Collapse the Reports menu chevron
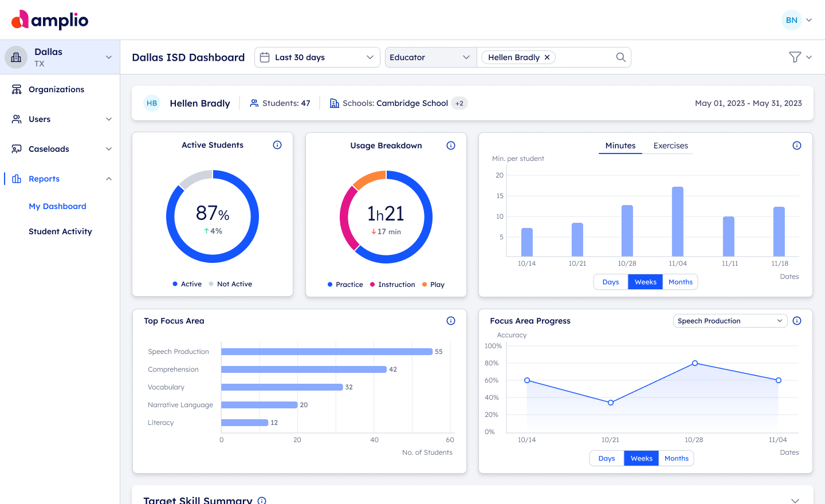825x504 pixels. tap(109, 179)
